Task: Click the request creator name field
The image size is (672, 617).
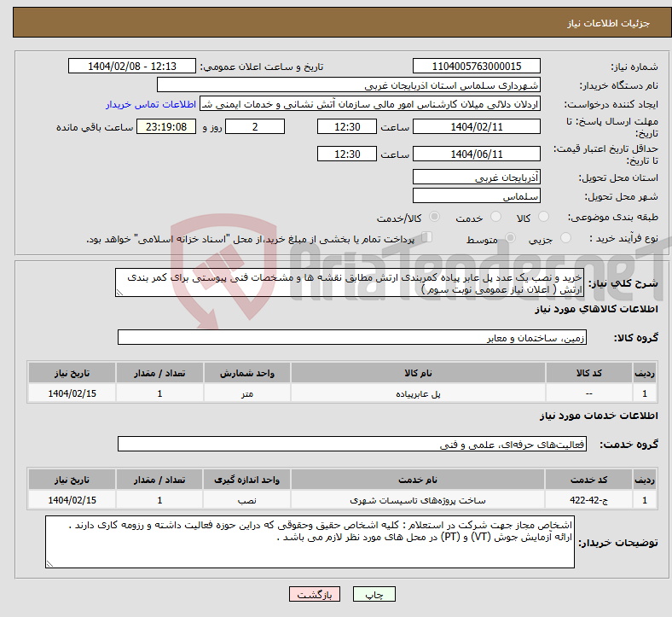Action: point(370,104)
